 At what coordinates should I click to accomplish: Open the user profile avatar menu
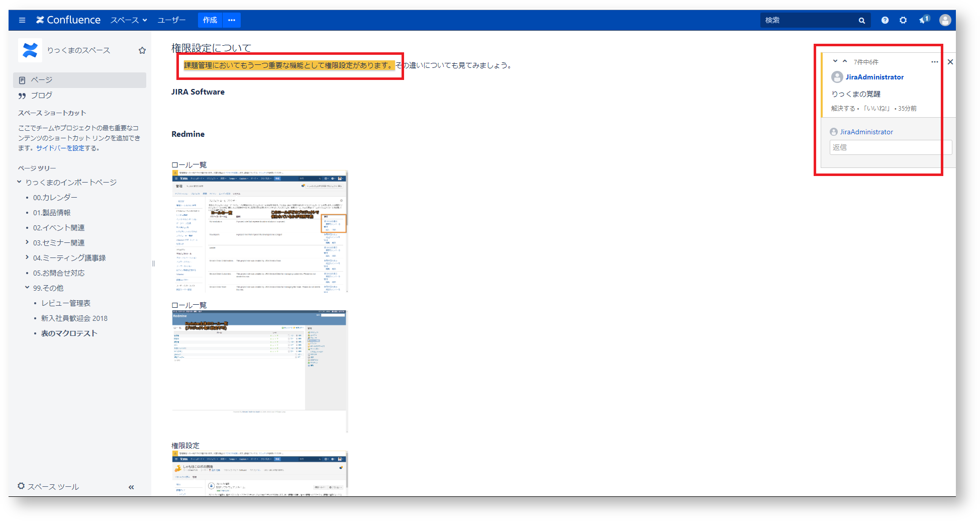[945, 20]
